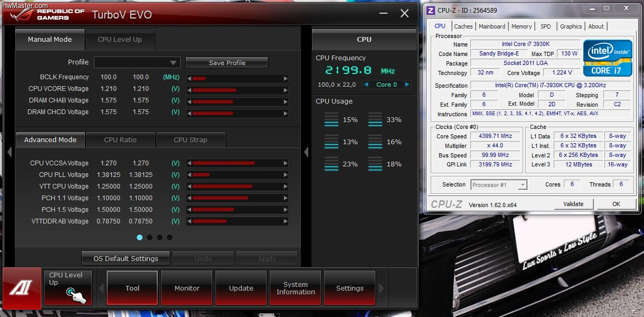
Task: Decrease CPU PLL Voltage with left arrow
Action: point(190,175)
